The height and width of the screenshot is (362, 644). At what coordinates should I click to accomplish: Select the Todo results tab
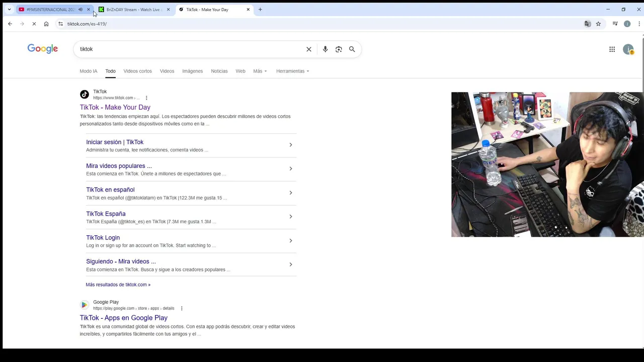[x=110, y=71]
